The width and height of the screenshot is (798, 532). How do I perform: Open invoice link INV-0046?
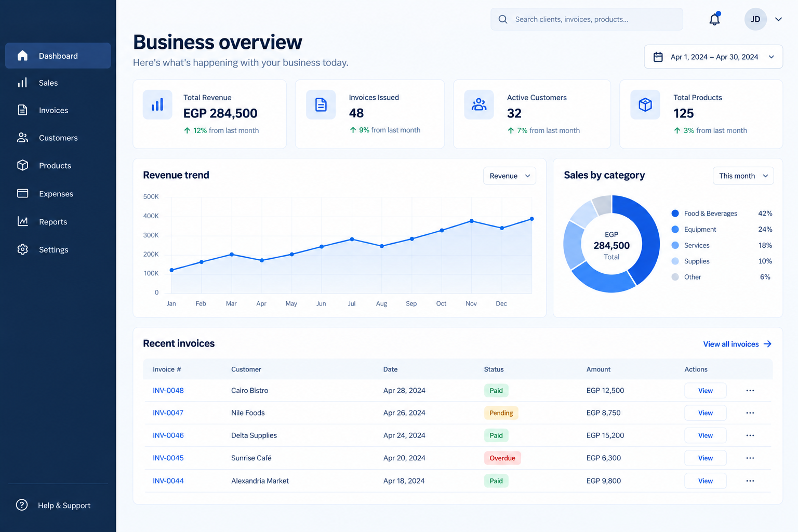tap(168, 435)
